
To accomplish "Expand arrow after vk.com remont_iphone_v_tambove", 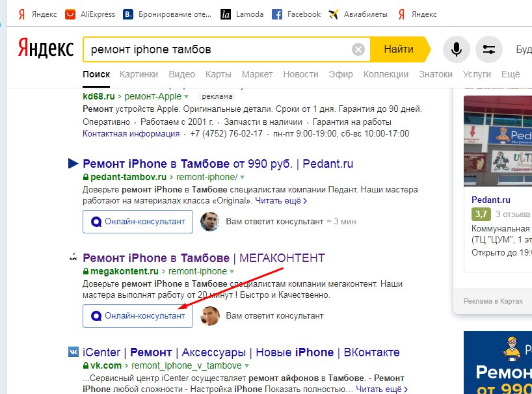I will point(246,366).
